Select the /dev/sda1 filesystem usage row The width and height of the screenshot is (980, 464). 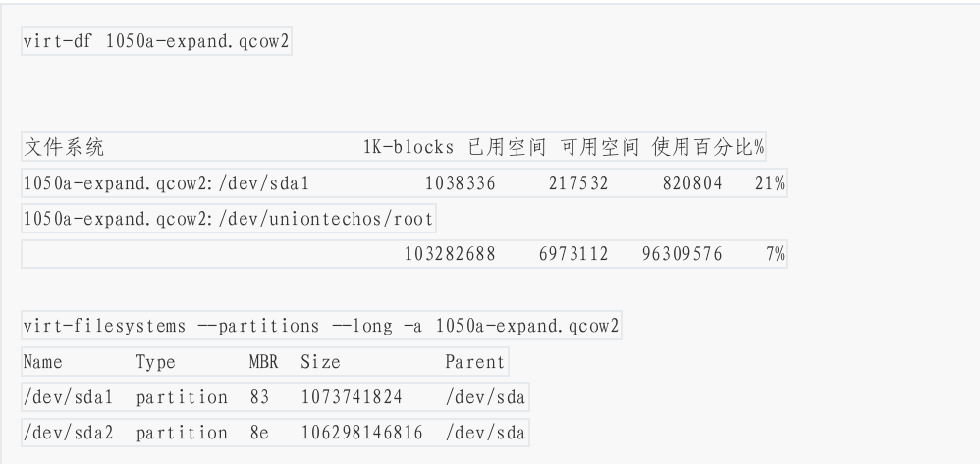[x=404, y=183]
